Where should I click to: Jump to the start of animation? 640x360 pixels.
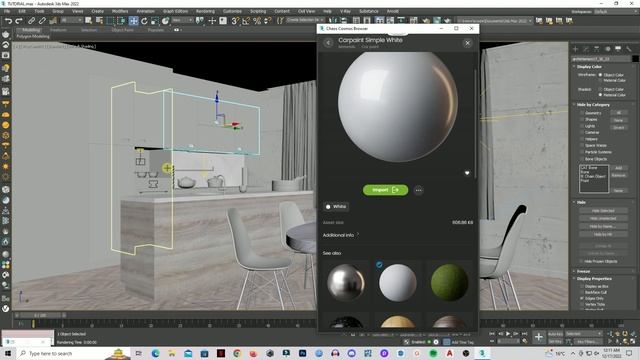point(492,334)
